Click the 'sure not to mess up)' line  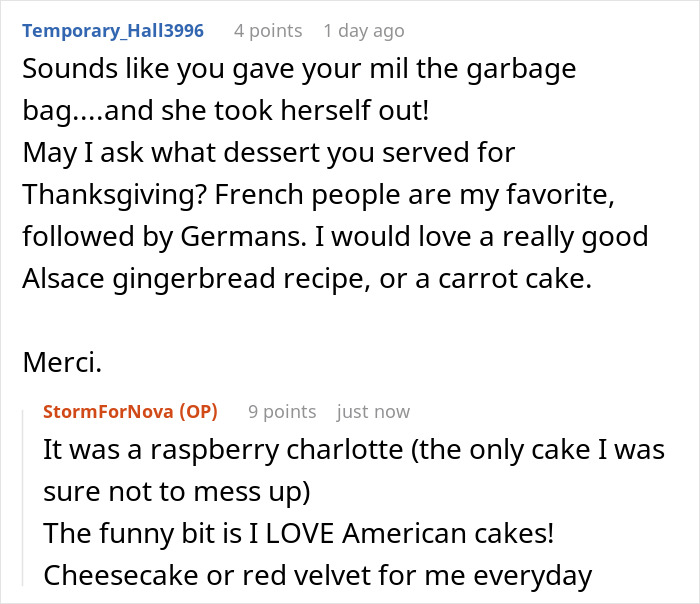(176, 492)
